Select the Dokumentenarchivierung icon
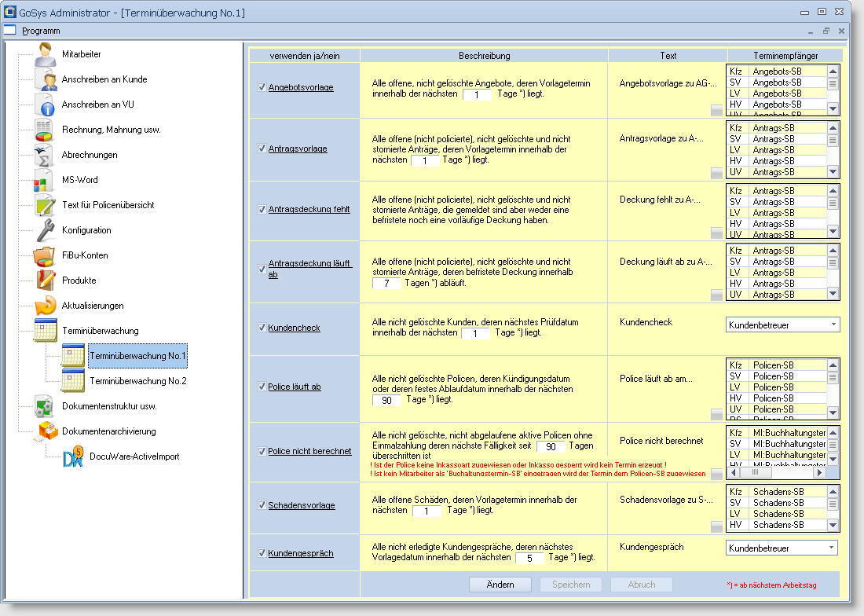The height and width of the screenshot is (616, 864). tap(47, 431)
